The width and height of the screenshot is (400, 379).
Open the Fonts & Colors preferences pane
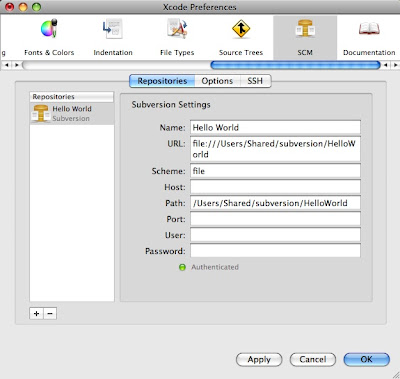coord(49,37)
